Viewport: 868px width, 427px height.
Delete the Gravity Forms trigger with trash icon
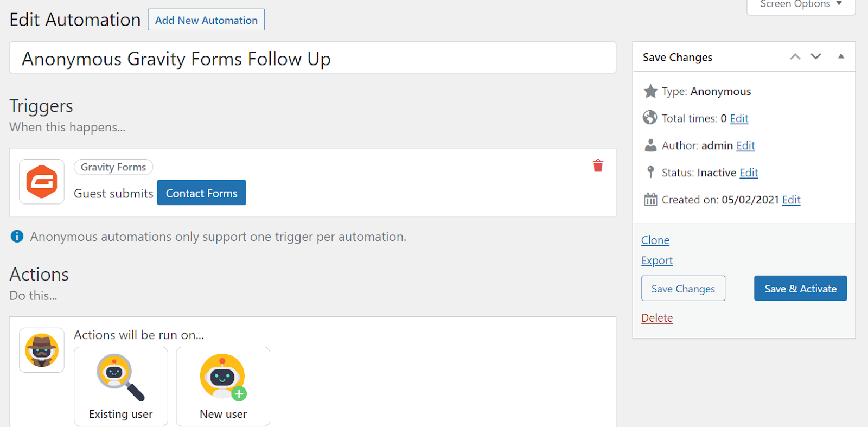598,165
